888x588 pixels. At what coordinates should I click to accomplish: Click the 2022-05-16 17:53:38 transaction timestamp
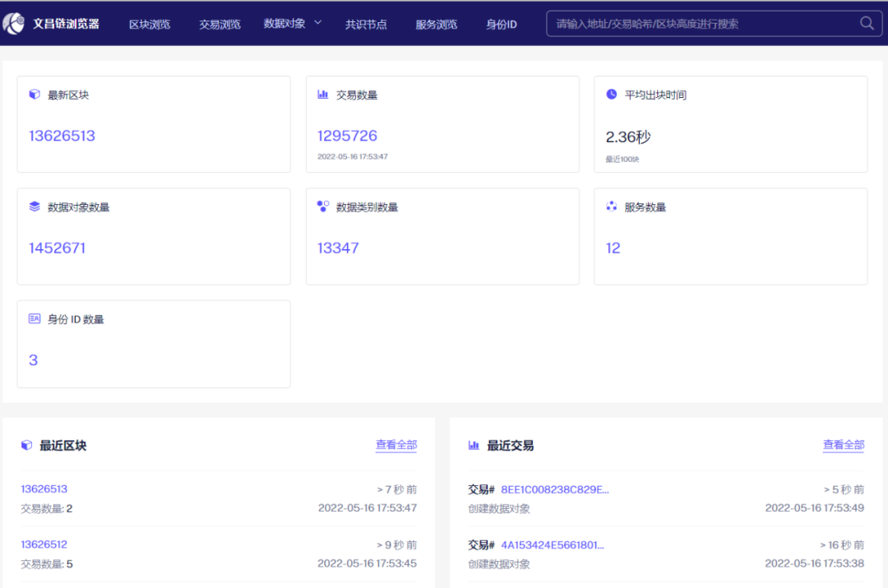814,563
